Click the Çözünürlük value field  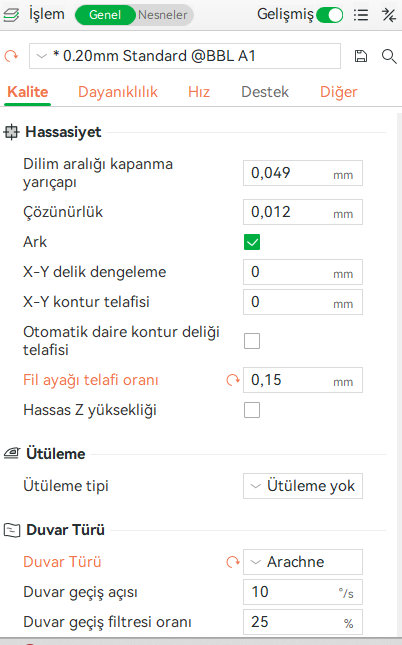tap(303, 212)
